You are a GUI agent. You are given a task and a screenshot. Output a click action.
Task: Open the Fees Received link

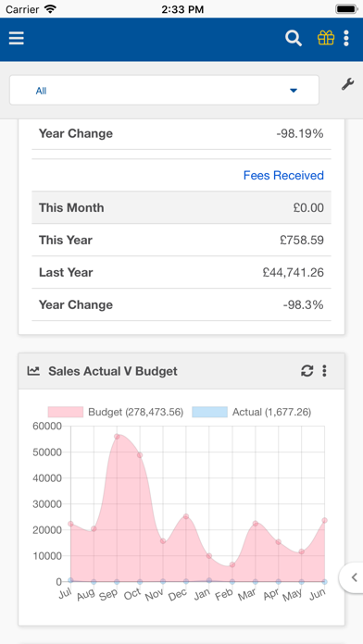pos(283,176)
